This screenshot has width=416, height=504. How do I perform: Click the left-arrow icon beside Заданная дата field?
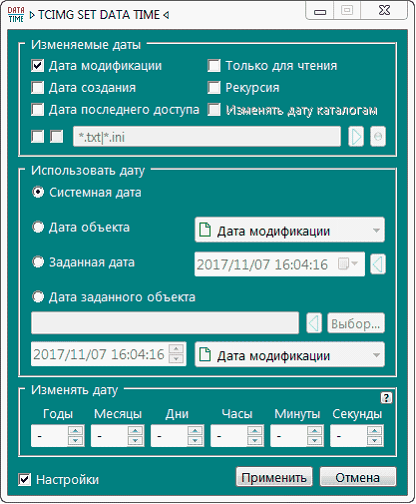pos(378,264)
